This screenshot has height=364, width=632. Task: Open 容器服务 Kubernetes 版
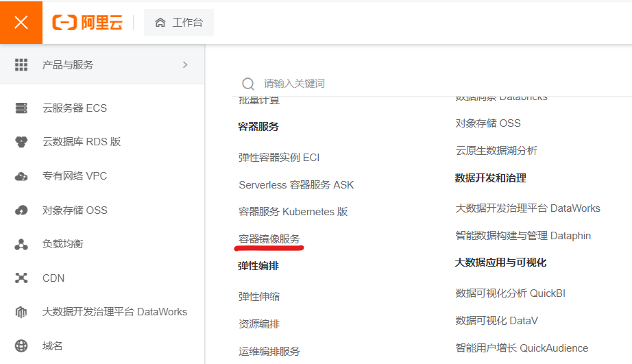click(x=293, y=212)
